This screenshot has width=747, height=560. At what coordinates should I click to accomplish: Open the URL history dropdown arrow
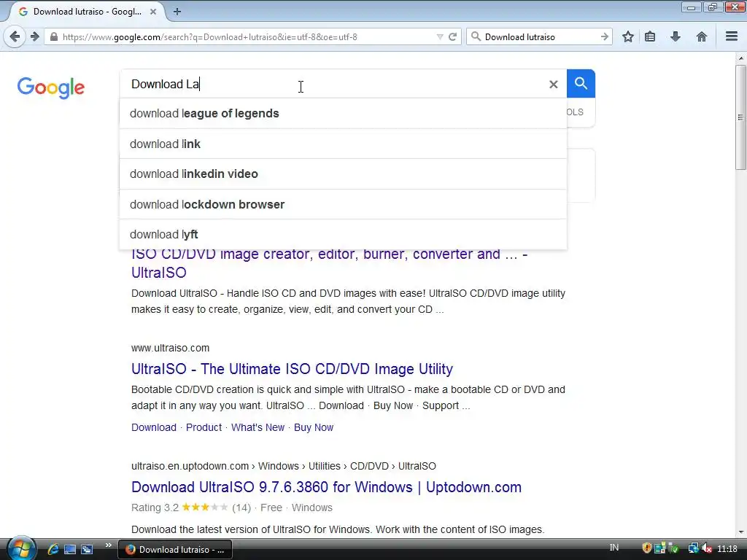coord(440,36)
